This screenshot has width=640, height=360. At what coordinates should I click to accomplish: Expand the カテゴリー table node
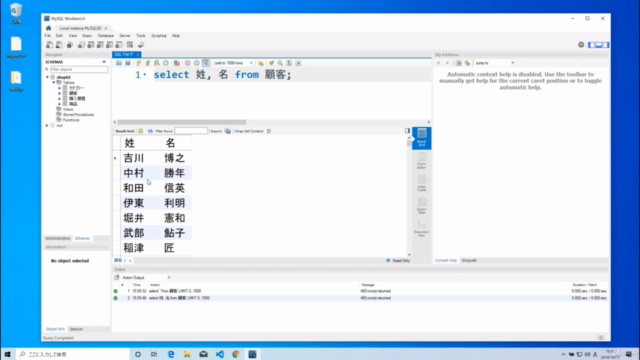60,88
